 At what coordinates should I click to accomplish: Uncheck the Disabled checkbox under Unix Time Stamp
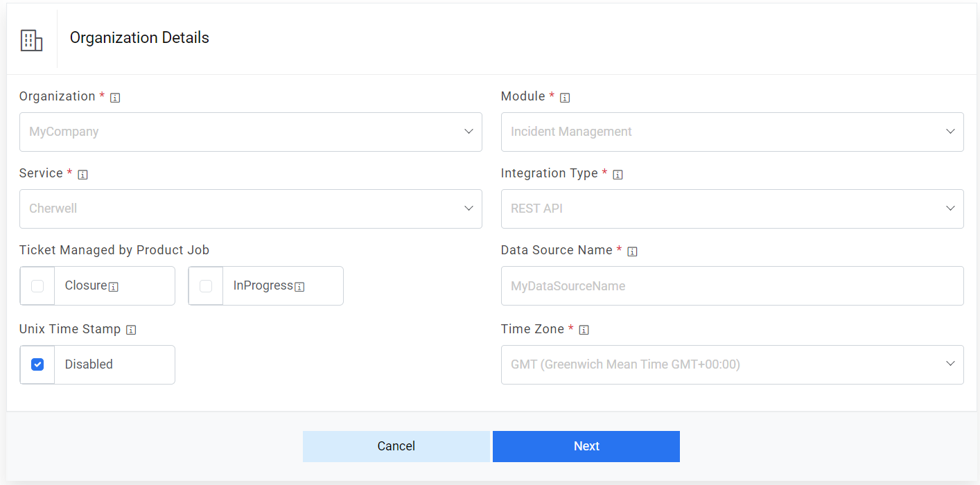coord(37,364)
